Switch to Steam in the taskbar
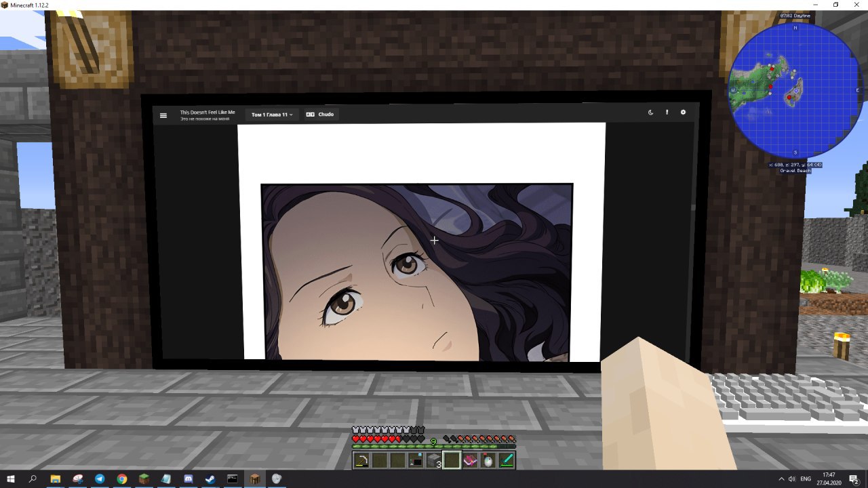The height and width of the screenshot is (488, 868). pos(210,479)
